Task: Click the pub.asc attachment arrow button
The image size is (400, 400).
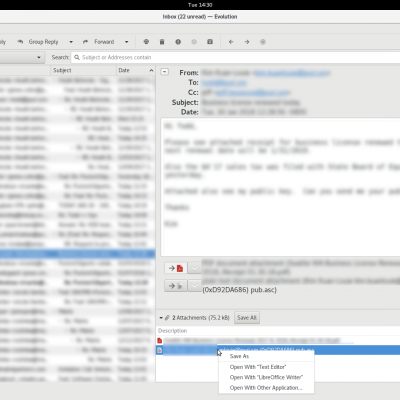Action: tap(176, 286)
